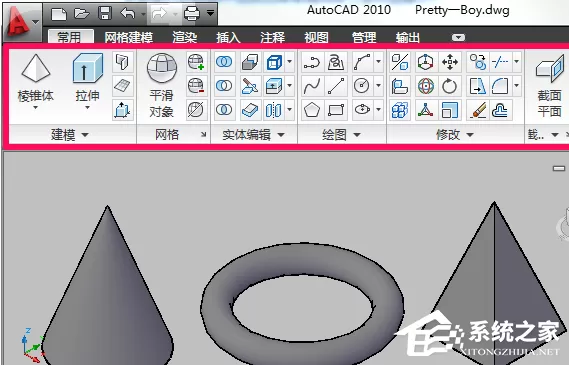Click the Trim tool icon

500,62
